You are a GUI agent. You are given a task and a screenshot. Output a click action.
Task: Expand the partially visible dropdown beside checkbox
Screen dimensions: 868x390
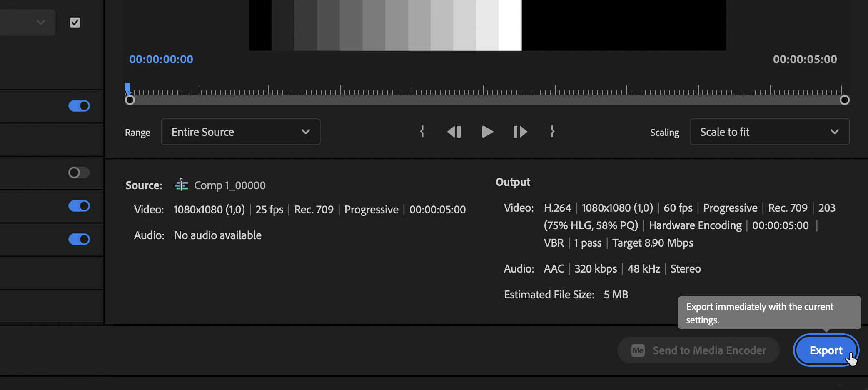pyautogui.click(x=27, y=22)
